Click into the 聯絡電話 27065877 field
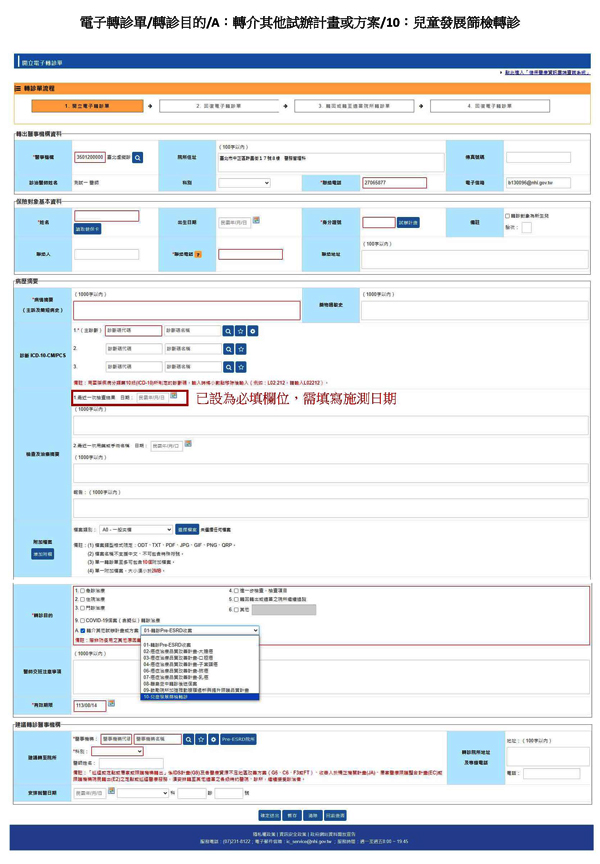Image resolution: width=600 pixels, height=864 pixels. [393, 183]
